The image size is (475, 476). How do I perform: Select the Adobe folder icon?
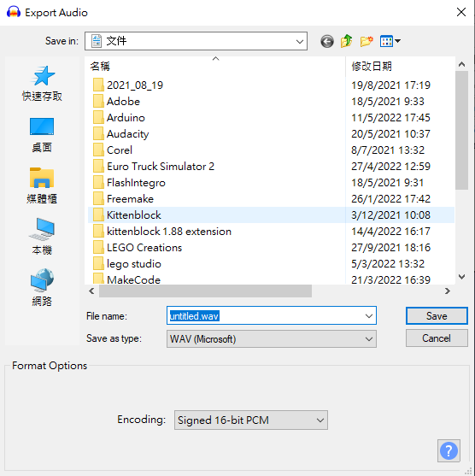tap(98, 101)
